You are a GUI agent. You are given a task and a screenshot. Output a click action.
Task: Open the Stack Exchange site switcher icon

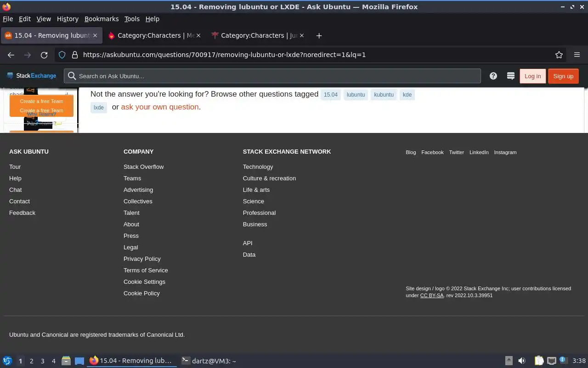510,76
